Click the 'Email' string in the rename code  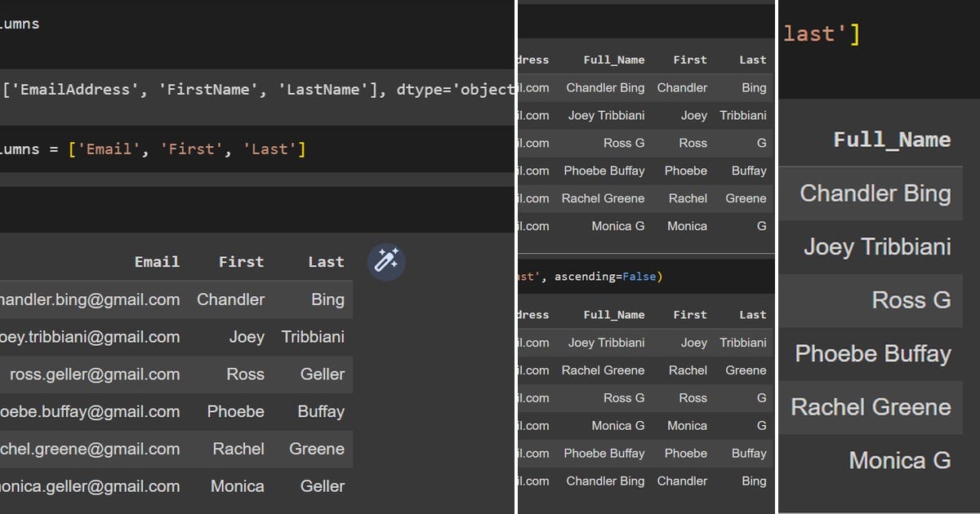pos(108,148)
